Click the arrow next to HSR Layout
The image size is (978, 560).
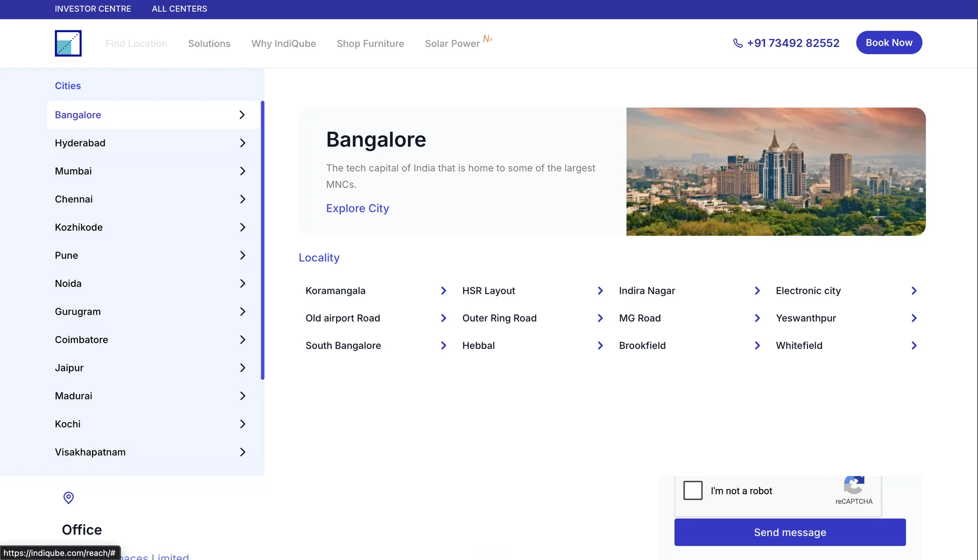600,291
